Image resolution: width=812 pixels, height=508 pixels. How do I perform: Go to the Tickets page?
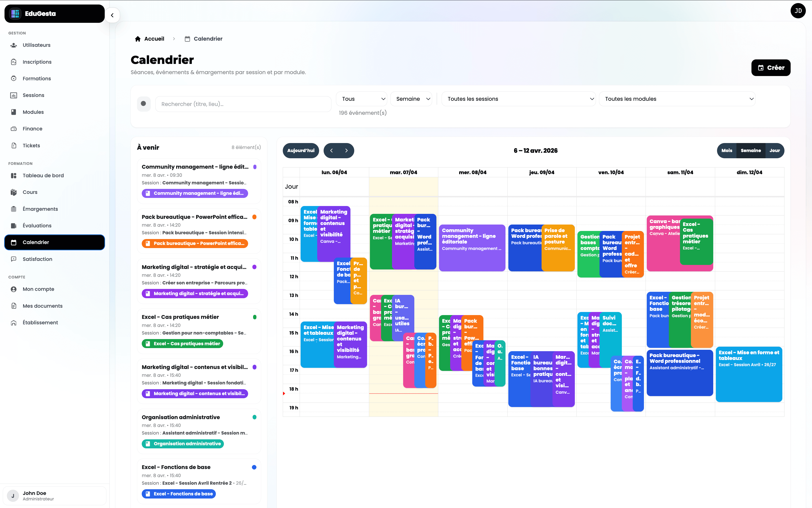[31, 145]
